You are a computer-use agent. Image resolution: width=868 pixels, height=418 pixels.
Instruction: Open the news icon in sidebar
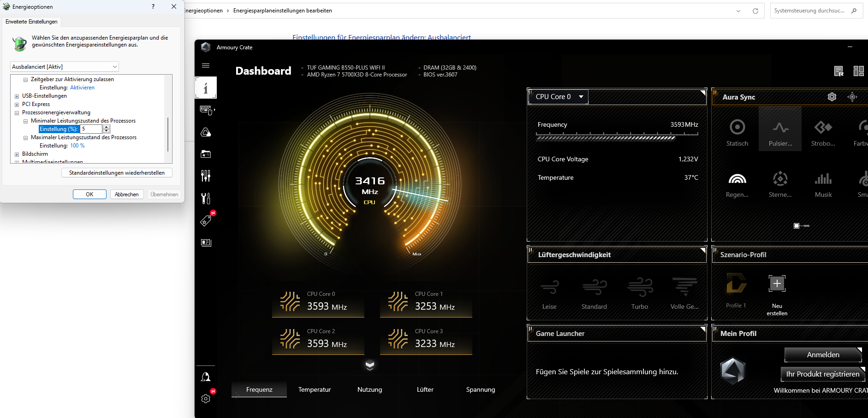tap(206, 242)
